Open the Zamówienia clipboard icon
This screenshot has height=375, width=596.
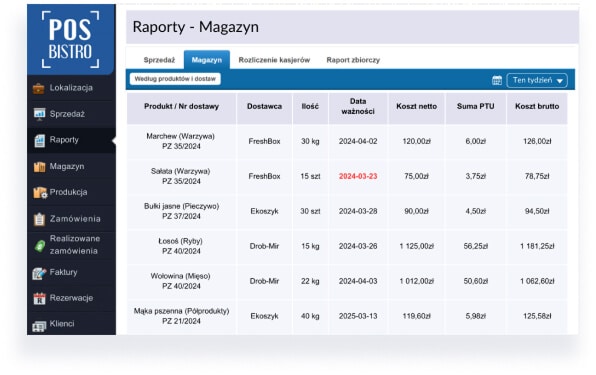(x=39, y=219)
